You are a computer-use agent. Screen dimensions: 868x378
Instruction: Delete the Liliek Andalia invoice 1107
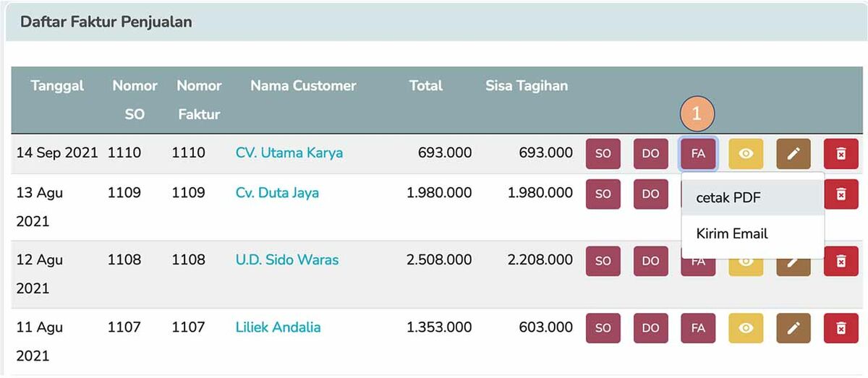click(841, 328)
